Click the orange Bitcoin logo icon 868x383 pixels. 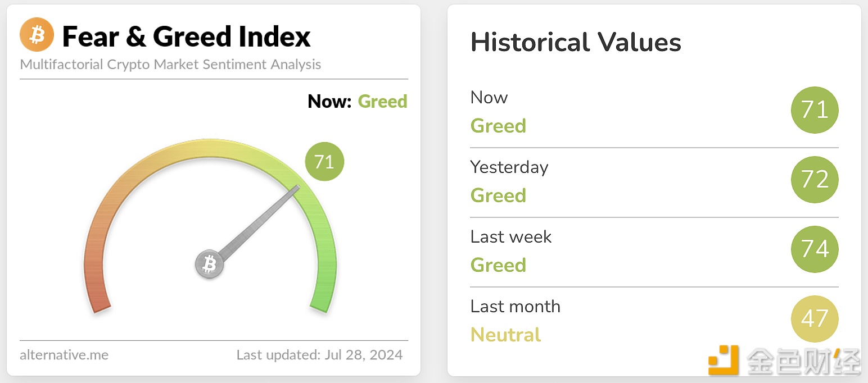pos(37,35)
